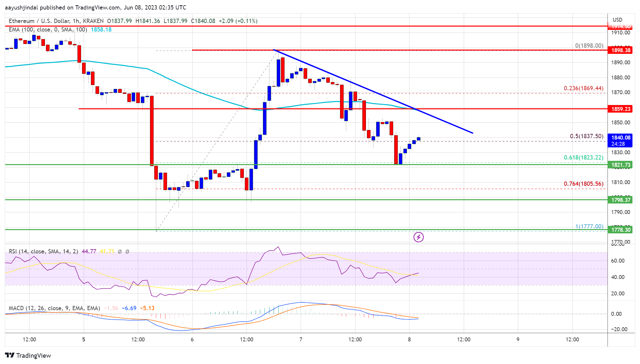Viewport: 640px width, 364px height.
Task: Click the 'aayushjindal published on TradingView.com' caption
Action: [62, 8]
